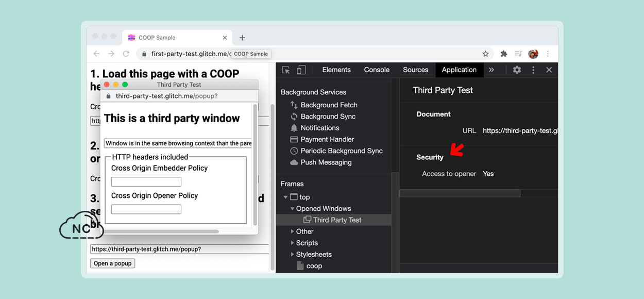
Task: Click the browser back arrow
Action: pyautogui.click(x=96, y=54)
